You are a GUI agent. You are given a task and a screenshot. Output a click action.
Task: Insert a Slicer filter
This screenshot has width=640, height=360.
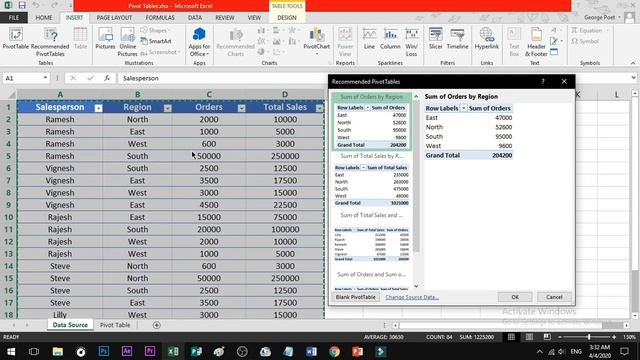[436, 39]
